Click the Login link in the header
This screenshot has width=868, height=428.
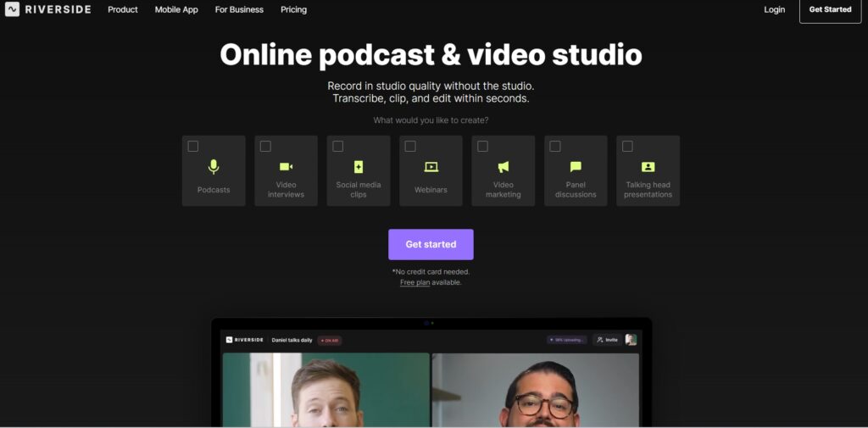(774, 10)
